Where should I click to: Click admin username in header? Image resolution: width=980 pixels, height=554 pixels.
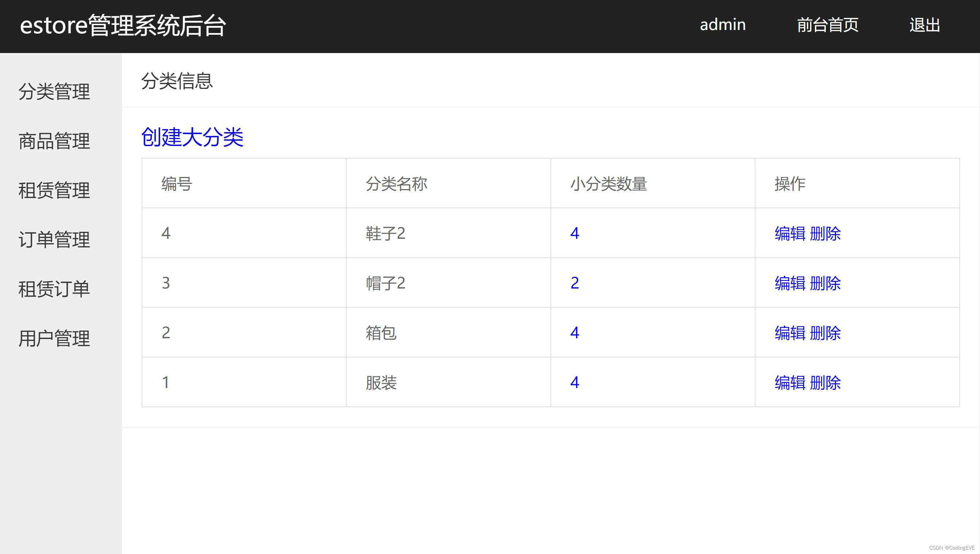pos(722,25)
